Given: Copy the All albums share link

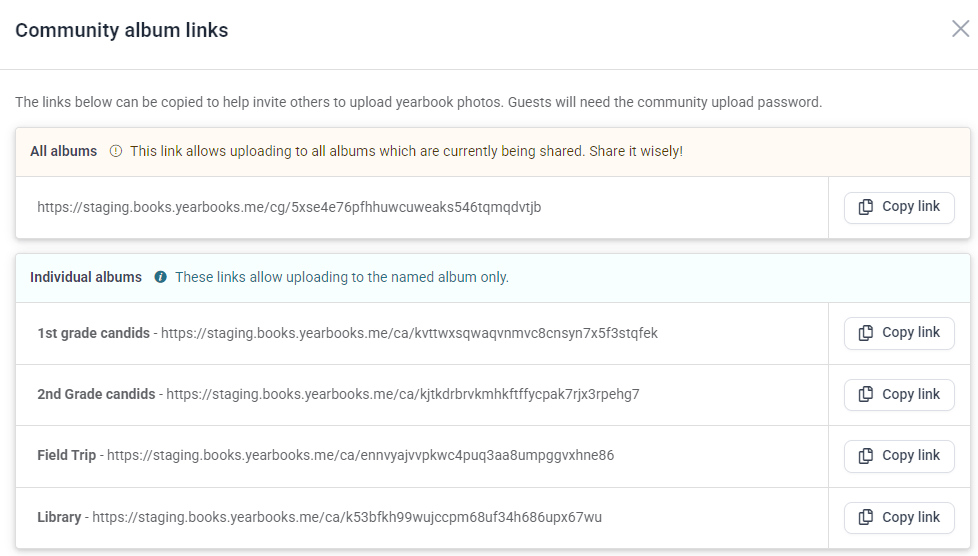Looking at the screenshot, I should [x=899, y=207].
